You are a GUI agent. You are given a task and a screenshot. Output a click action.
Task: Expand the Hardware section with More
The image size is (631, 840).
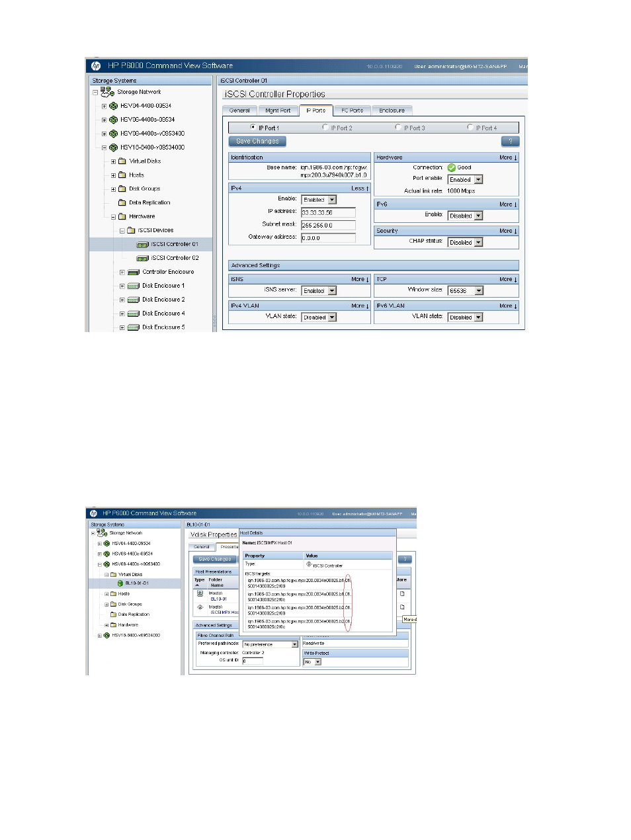click(x=508, y=157)
